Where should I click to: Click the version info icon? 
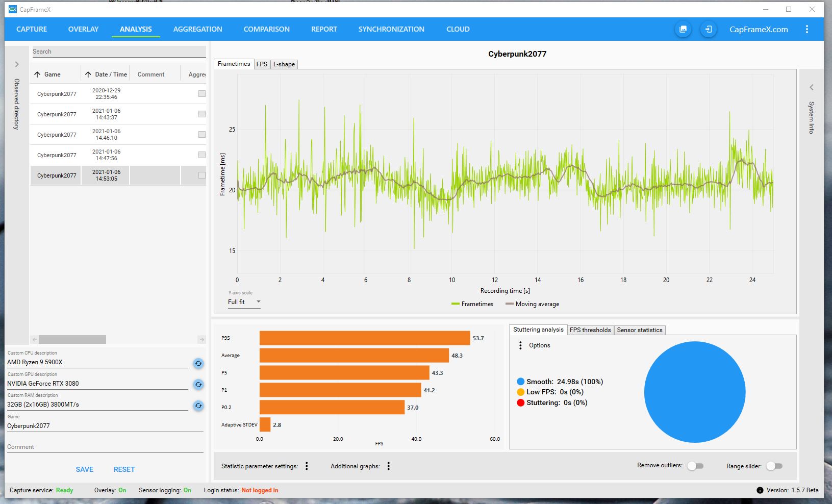point(760,490)
